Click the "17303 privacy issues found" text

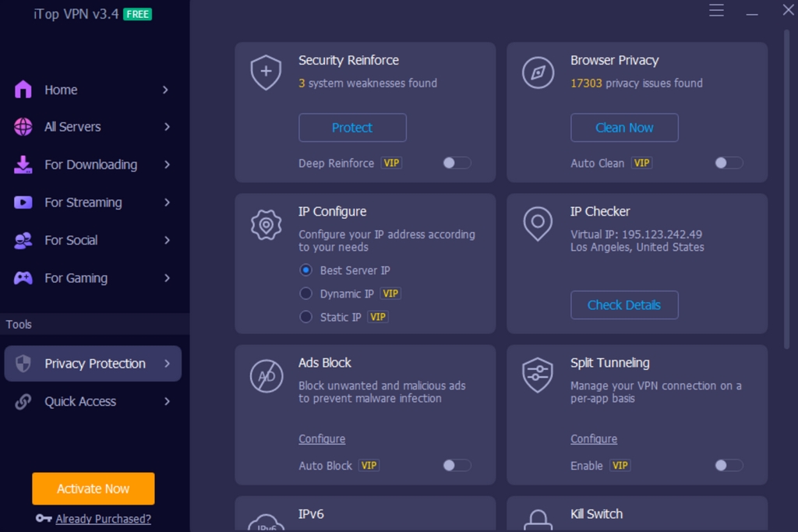pyautogui.click(x=637, y=83)
